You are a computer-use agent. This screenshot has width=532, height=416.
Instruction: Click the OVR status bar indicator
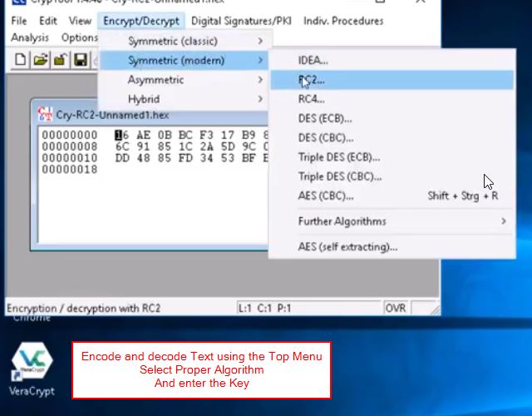(396, 308)
